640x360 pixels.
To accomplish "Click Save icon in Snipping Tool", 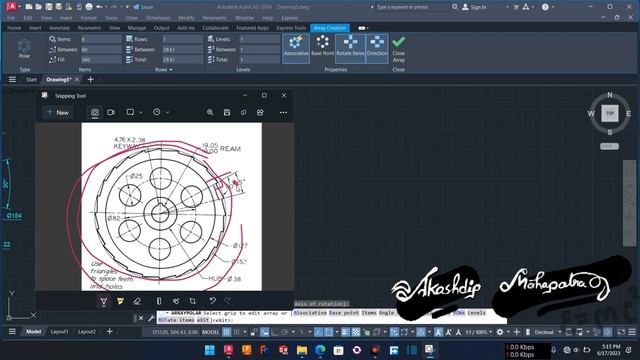I will pyautogui.click(x=227, y=112).
